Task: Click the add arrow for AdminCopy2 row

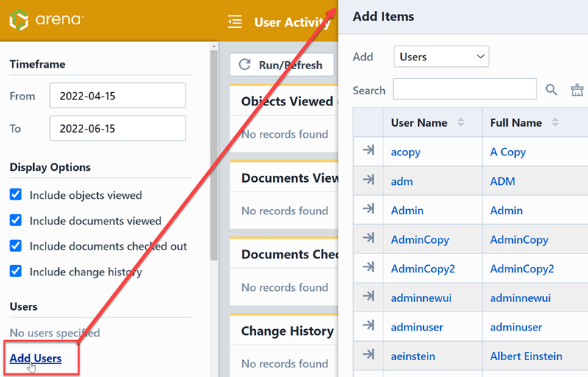Action: (368, 267)
